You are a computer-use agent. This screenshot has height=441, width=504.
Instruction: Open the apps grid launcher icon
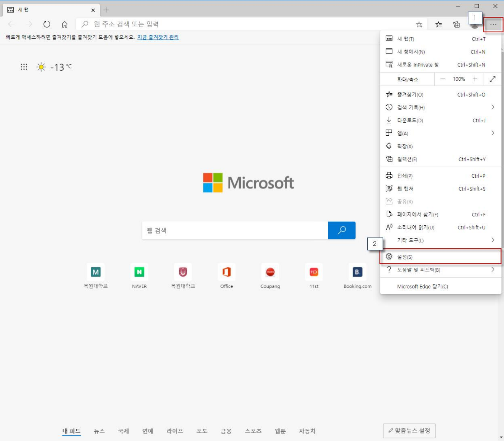pos(24,67)
